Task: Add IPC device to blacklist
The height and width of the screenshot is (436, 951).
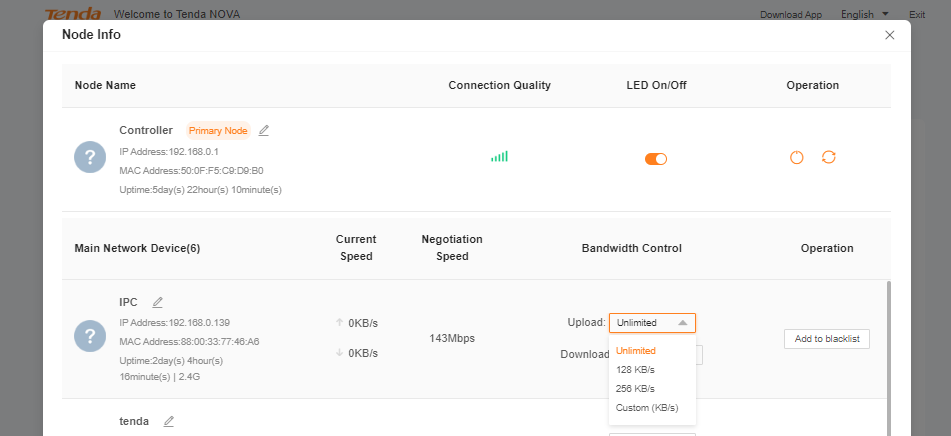Action: [x=826, y=339]
